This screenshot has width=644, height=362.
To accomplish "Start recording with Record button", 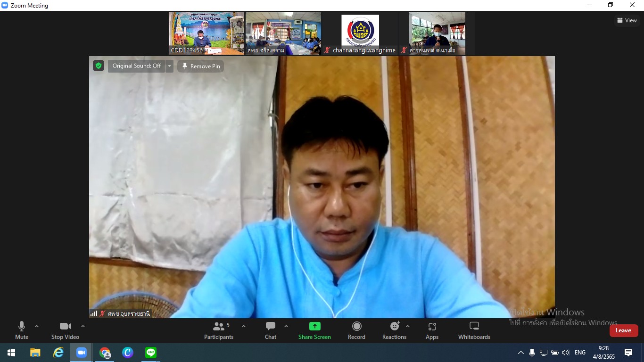I will pyautogui.click(x=357, y=330).
